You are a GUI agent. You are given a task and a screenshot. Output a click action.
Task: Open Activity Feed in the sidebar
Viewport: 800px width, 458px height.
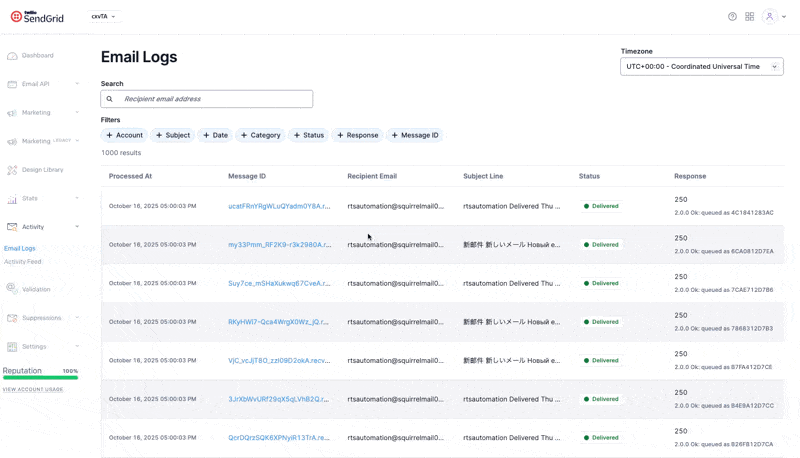[x=23, y=262]
